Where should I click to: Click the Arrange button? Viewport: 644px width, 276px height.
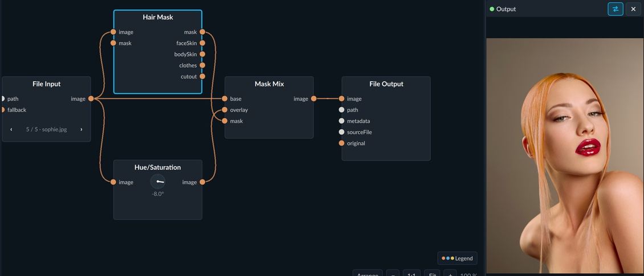(x=368, y=274)
